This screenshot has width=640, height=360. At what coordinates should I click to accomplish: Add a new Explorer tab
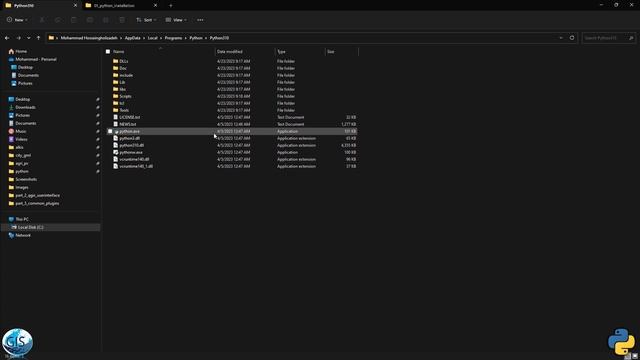point(171,5)
